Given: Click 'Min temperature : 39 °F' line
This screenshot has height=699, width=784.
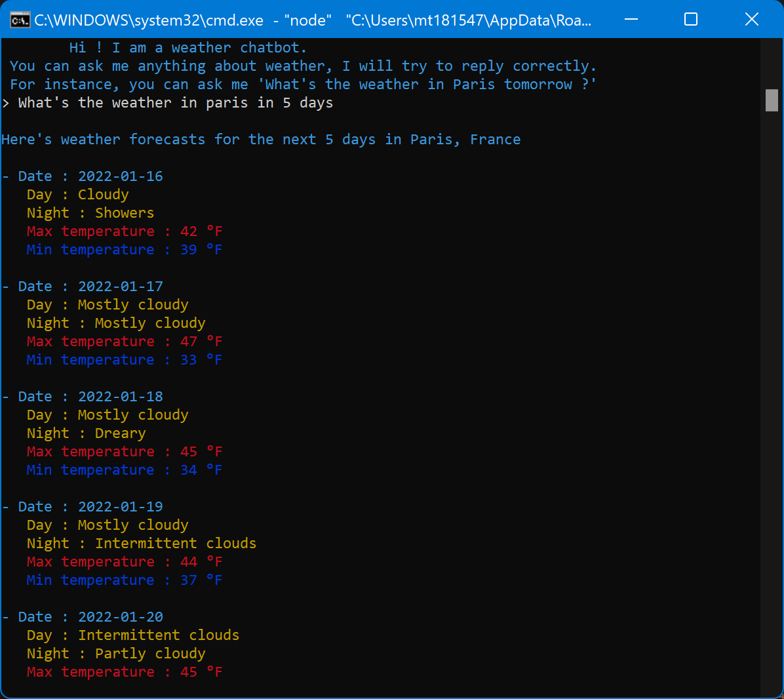Looking at the screenshot, I should pos(124,249).
